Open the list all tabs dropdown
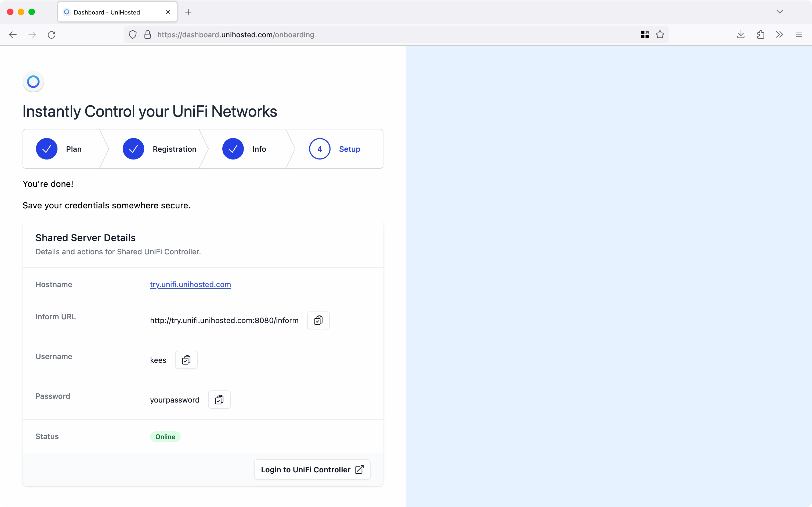The height and width of the screenshot is (507, 812). 780,12
